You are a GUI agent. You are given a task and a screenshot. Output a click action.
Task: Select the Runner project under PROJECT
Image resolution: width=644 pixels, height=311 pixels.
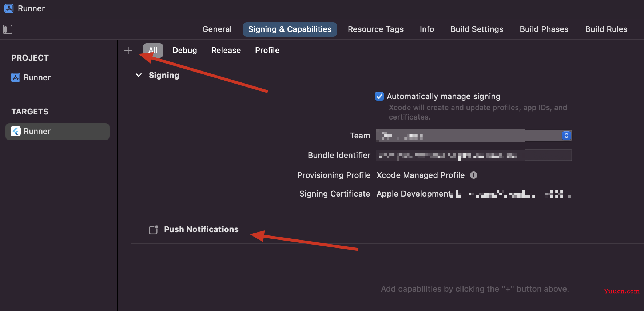coord(31,77)
